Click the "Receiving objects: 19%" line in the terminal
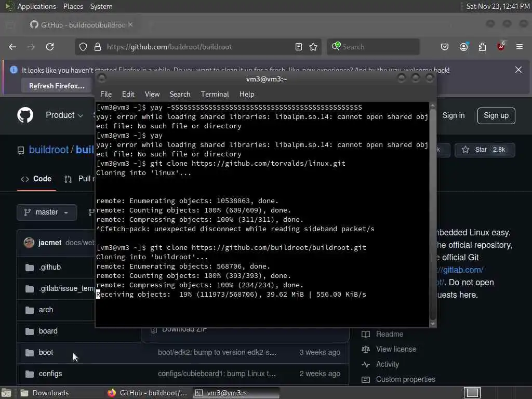The width and height of the screenshot is (532, 399). coord(231,295)
